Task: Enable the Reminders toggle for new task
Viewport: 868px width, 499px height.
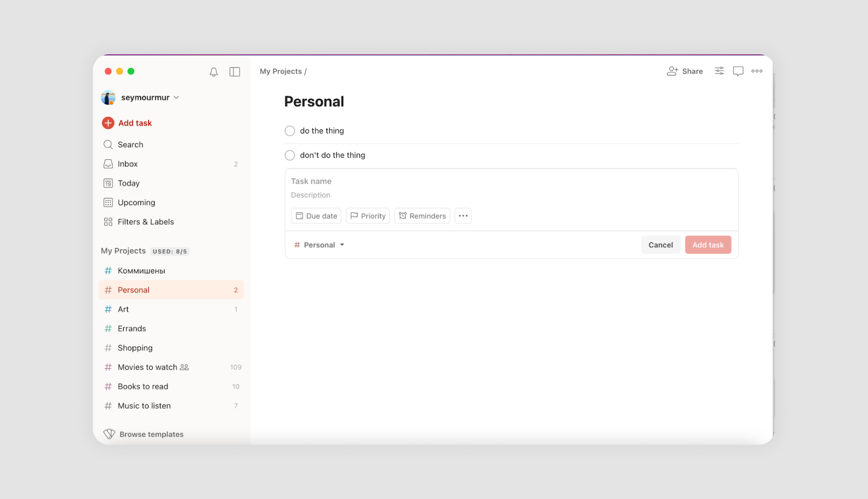Action: point(422,215)
